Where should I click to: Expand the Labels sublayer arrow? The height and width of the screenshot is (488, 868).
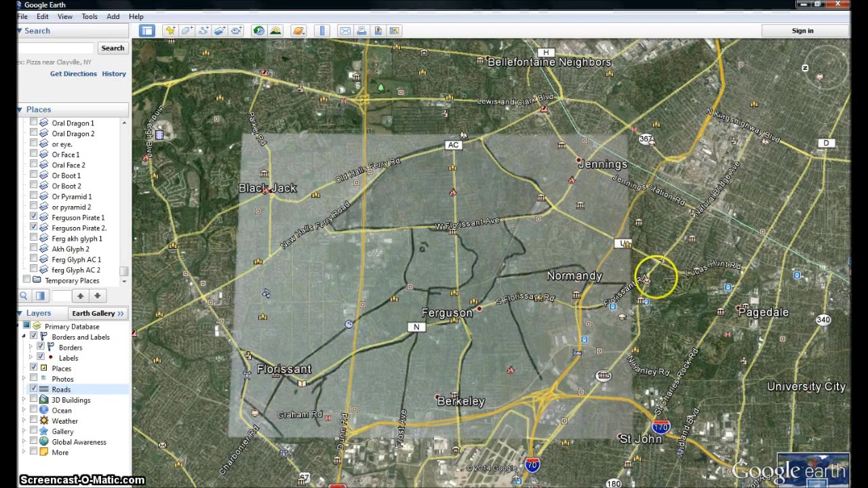[x=31, y=358]
